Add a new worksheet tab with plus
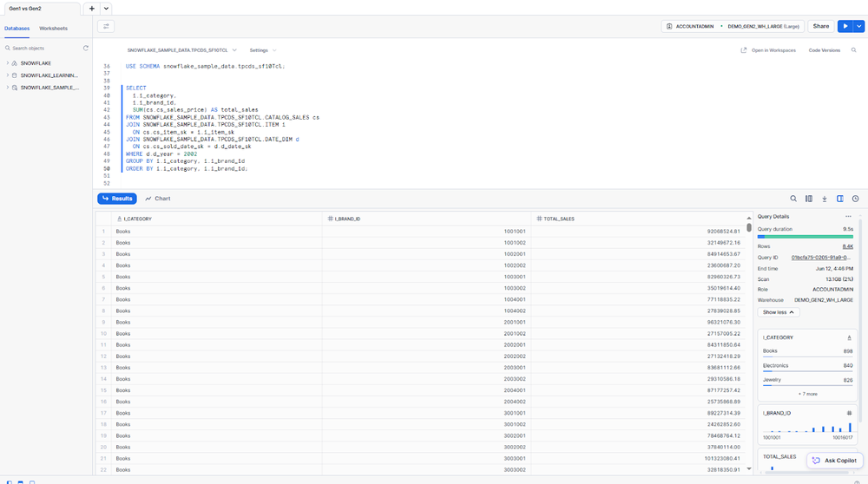The height and width of the screenshot is (484, 868). click(x=92, y=8)
